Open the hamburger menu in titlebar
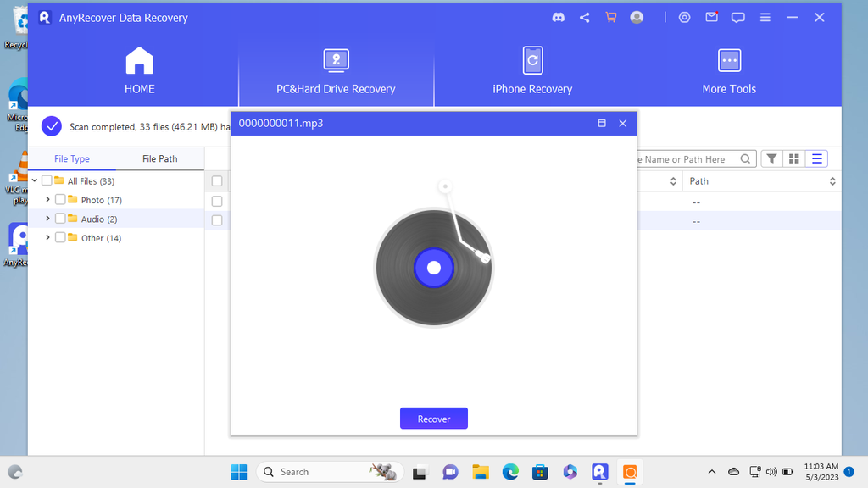868x488 pixels. [765, 17]
